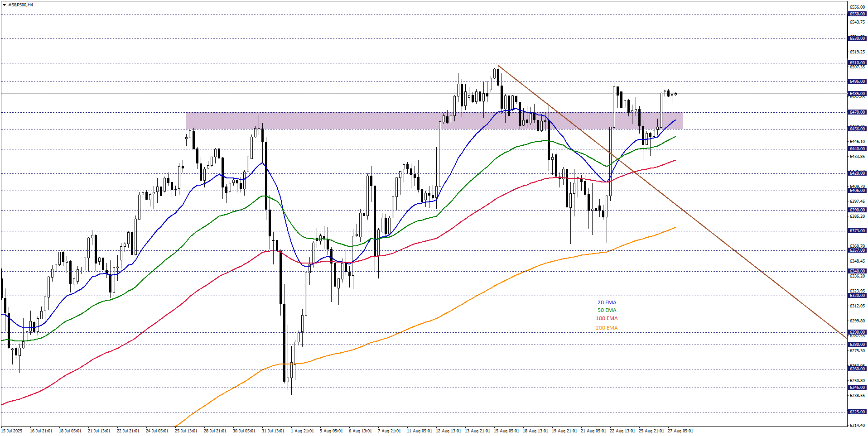Click the 6550.00 price level label
868x436 pixels.
coord(857,14)
